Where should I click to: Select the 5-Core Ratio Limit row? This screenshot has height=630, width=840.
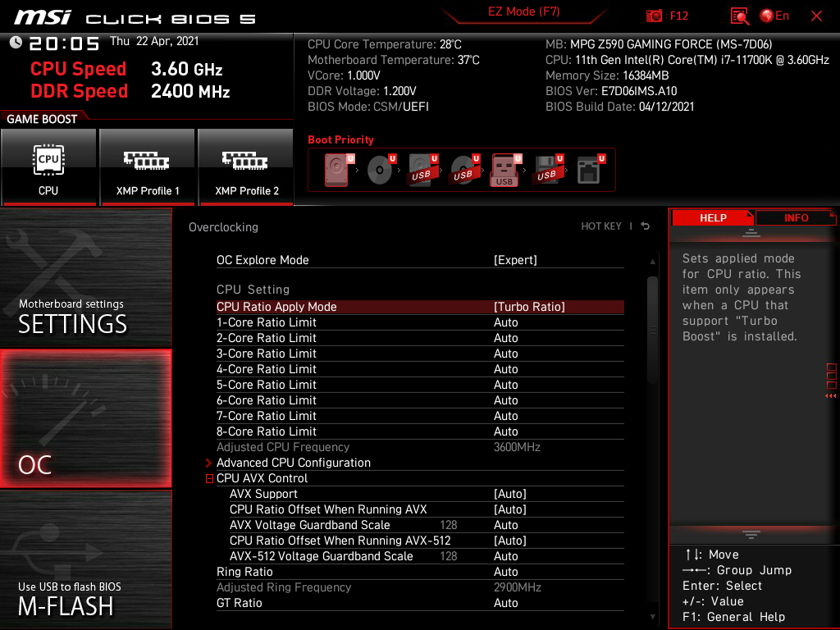(420, 385)
